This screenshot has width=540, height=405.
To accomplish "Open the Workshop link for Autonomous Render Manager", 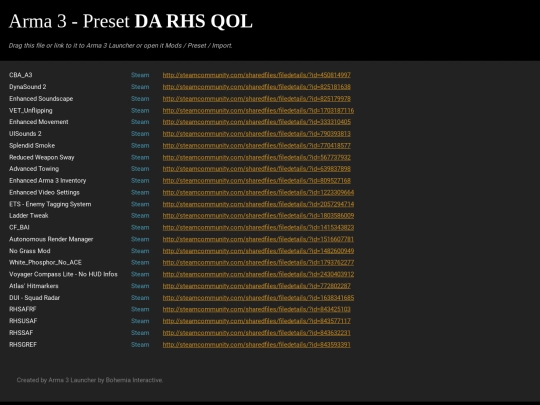I will 258,239.
